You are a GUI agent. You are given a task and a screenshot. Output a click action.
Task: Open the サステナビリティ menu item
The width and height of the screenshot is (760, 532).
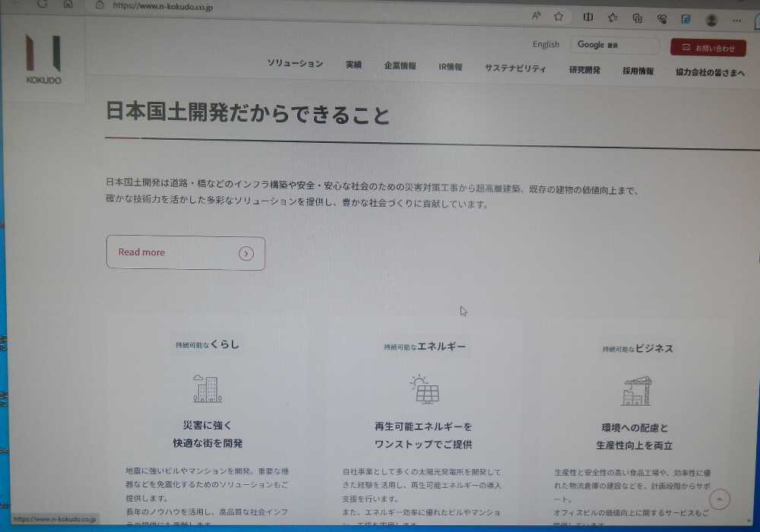pyautogui.click(x=515, y=68)
